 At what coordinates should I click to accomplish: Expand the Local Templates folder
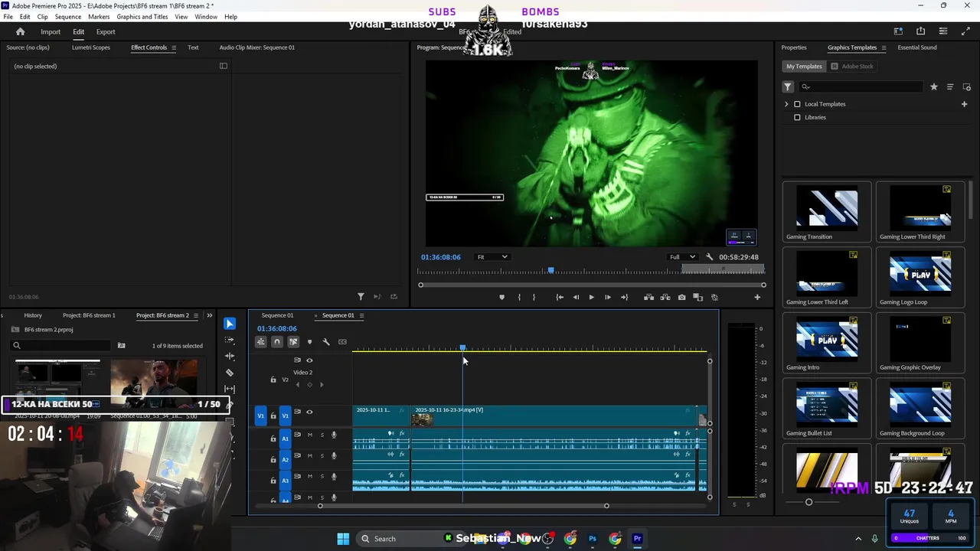pyautogui.click(x=786, y=104)
